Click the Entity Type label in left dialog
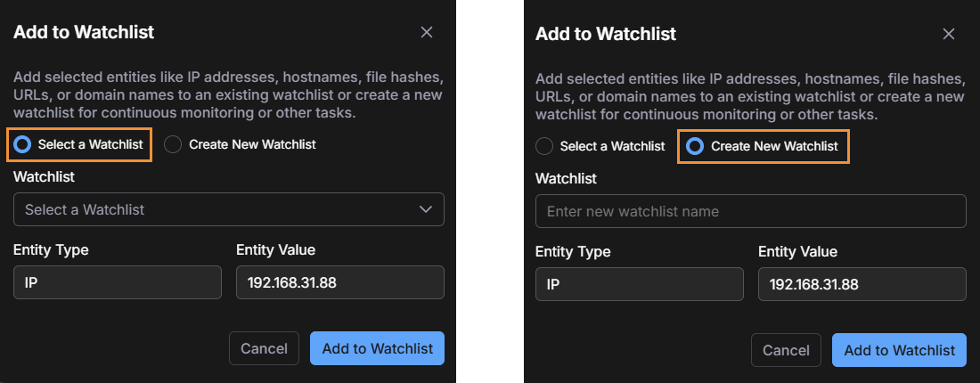Image resolution: width=980 pixels, height=383 pixels. coord(51,249)
